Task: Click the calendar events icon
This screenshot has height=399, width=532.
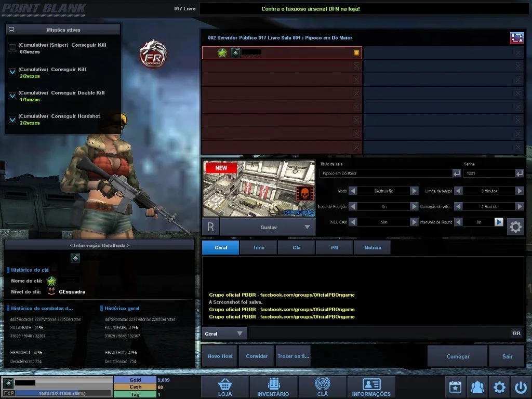Action: tap(455, 387)
